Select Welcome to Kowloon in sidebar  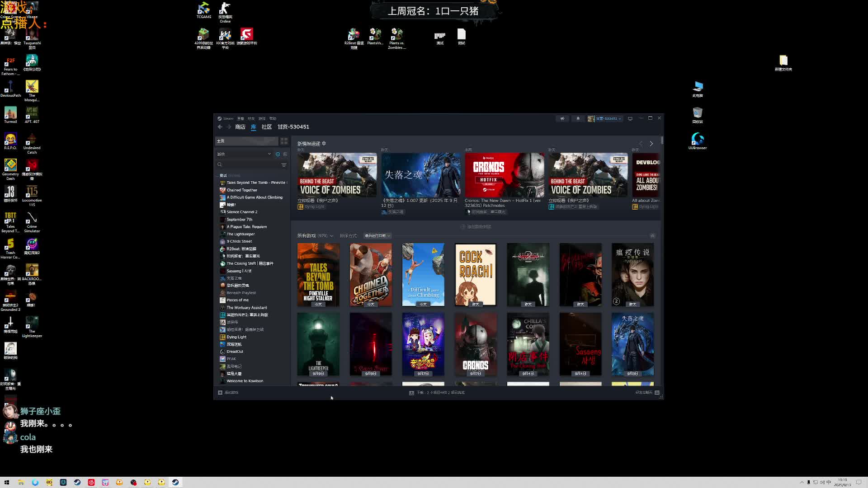245,381
